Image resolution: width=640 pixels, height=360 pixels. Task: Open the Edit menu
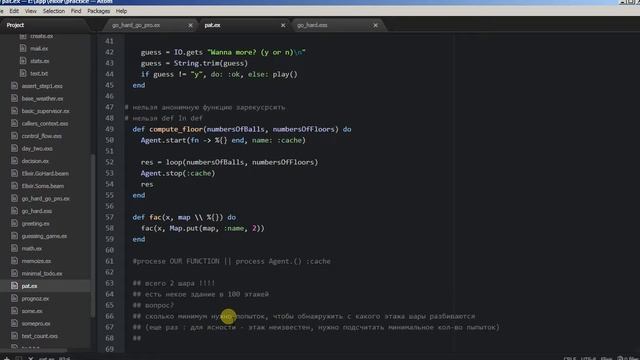[x=14, y=11]
